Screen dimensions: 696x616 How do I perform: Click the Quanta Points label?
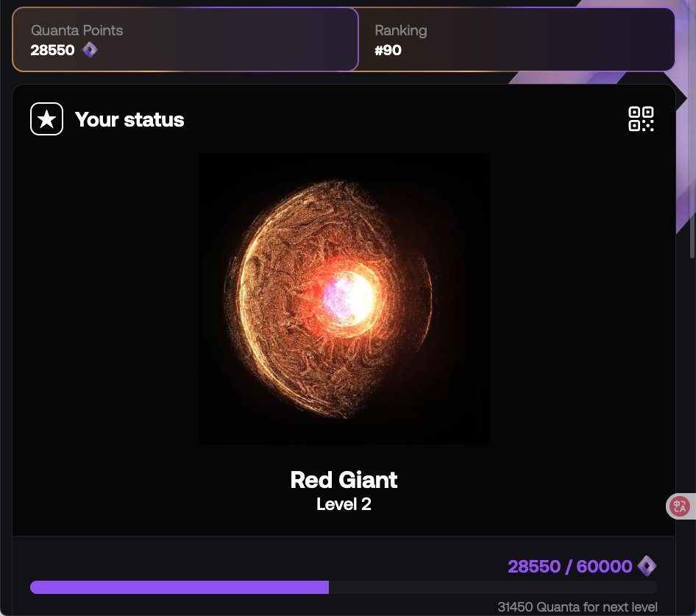click(77, 30)
